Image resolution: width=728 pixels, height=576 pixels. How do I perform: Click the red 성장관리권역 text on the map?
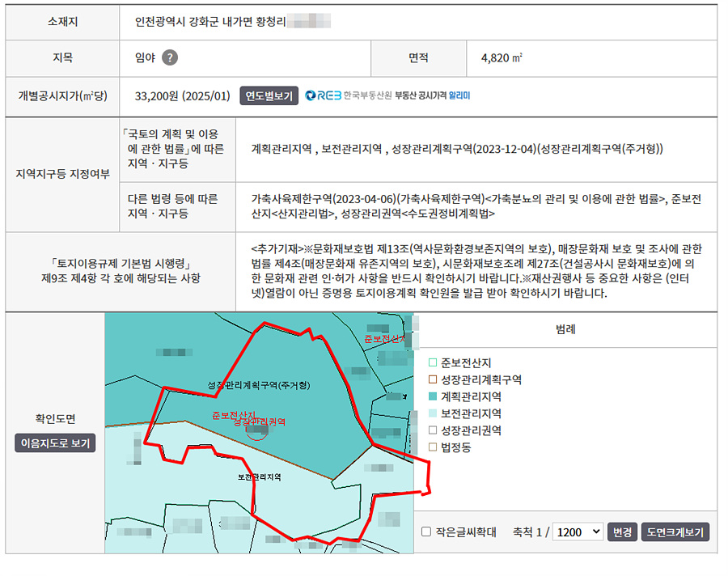pyautogui.click(x=260, y=421)
